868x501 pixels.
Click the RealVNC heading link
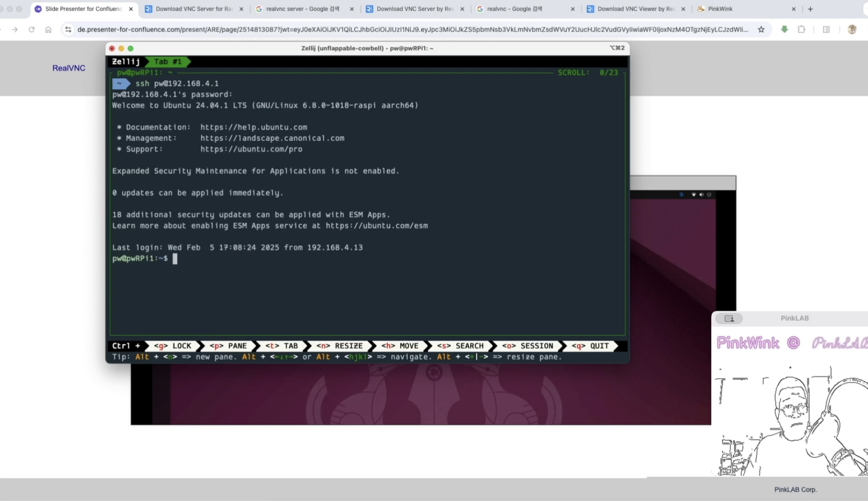[x=69, y=68]
